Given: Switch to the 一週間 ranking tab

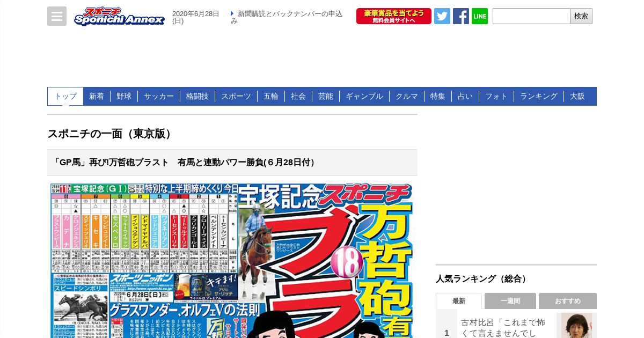Looking at the screenshot, I should [510, 301].
